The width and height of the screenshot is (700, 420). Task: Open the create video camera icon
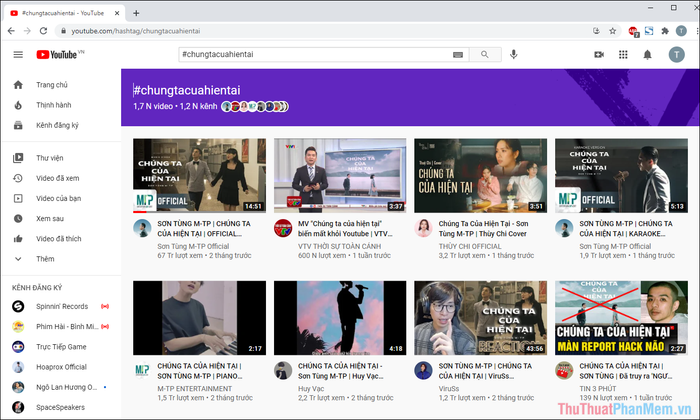click(x=599, y=54)
